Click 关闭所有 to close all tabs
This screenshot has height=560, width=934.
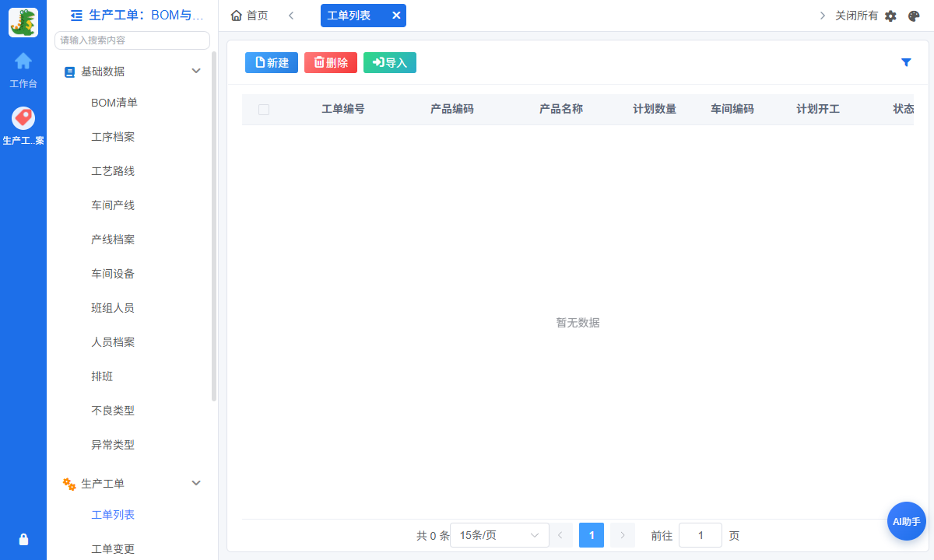point(856,16)
